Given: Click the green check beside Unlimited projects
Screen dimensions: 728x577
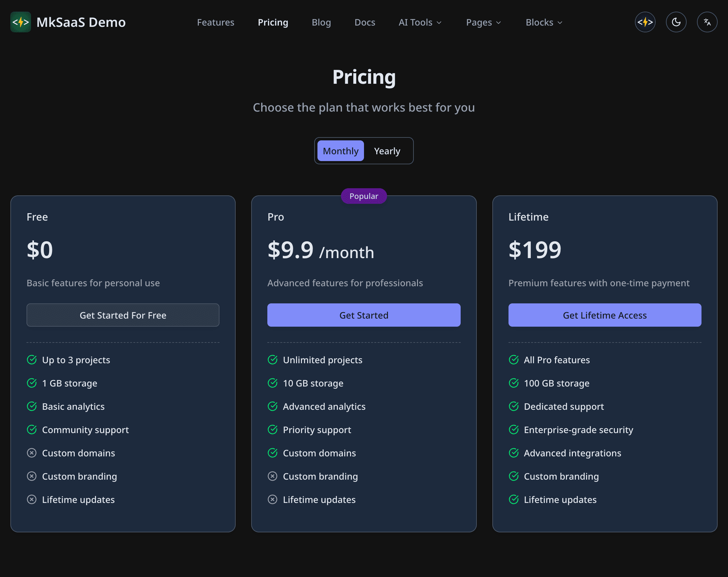Looking at the screenshot, I should [273, 360].
